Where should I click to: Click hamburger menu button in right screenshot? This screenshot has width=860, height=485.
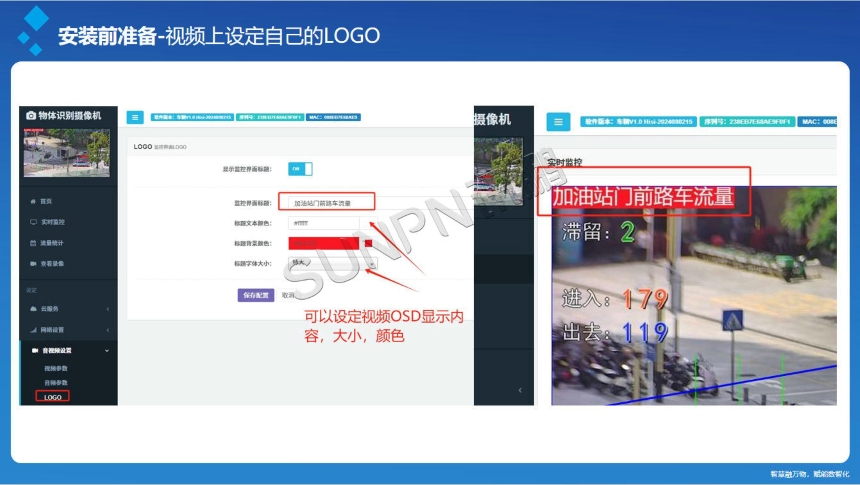[558, 122]
